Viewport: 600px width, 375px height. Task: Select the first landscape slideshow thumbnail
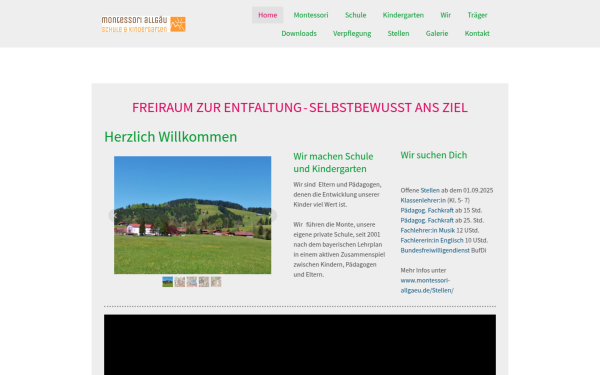pos(168,282)
